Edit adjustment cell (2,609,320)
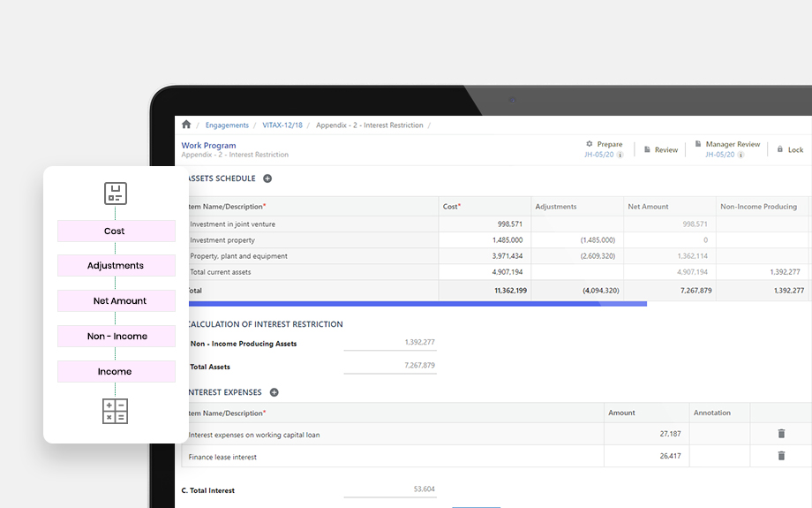The height and width of the screenshot is (508, 812). pyautogui.click(x=577, y=256)
